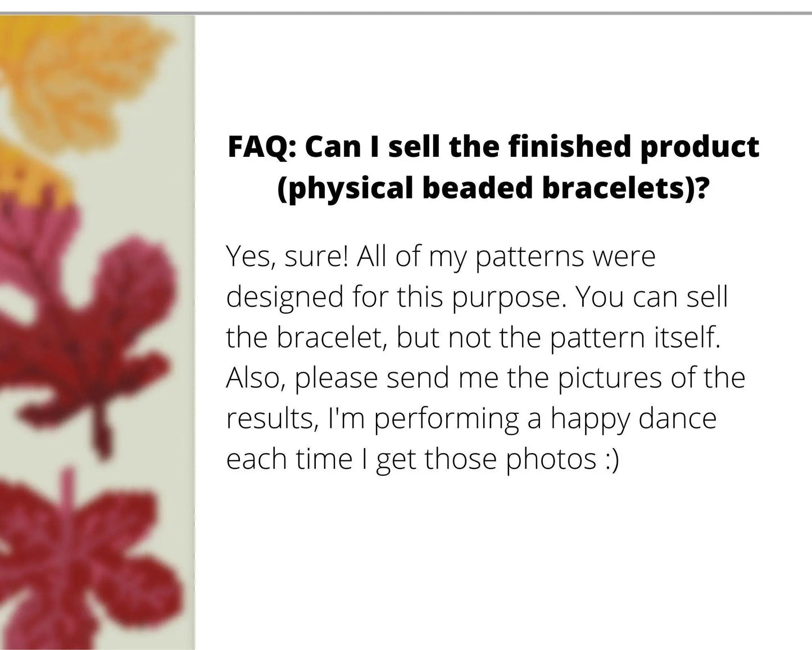The height and width of the screenshot is (650, 812).
Task: Click the red leaf at the bottom
Action: (84, 557)
